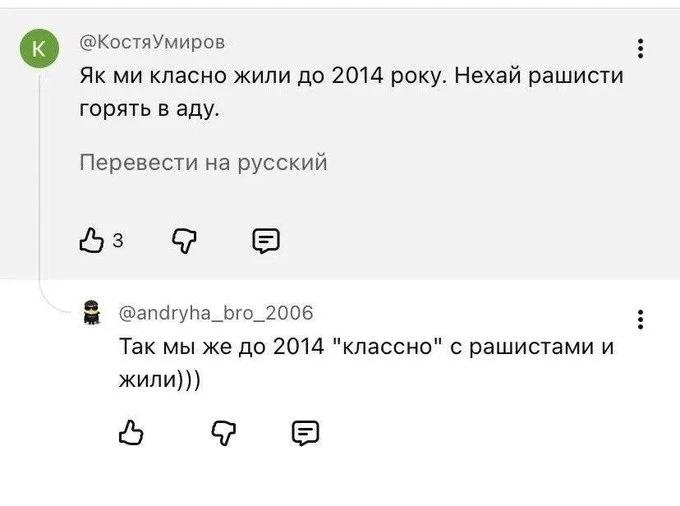Click the like count "3"
This screenshot has width=680, height=506.
(118, 240)
